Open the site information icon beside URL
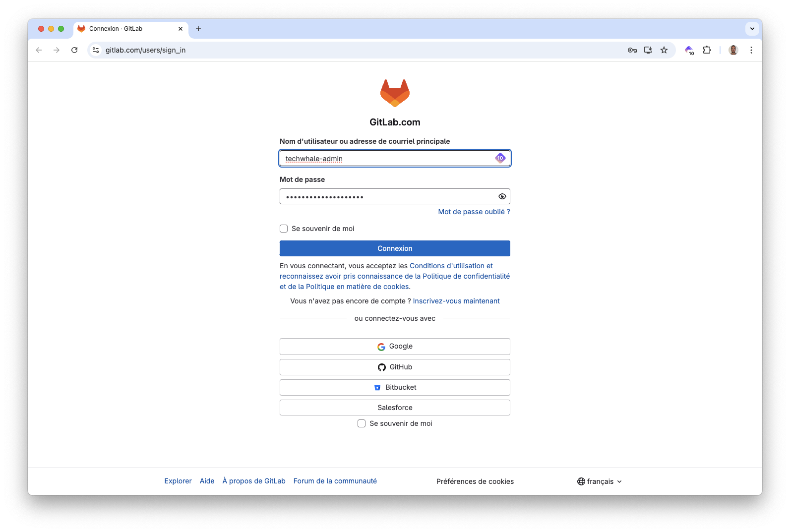The height and width of the screenshot is (532, 790). point(96,50)
